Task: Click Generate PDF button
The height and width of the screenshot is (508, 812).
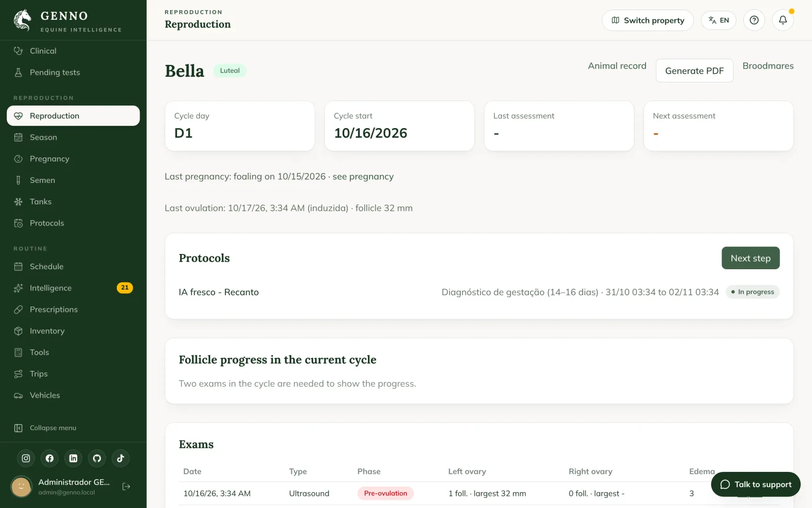Action: (694, 71)
